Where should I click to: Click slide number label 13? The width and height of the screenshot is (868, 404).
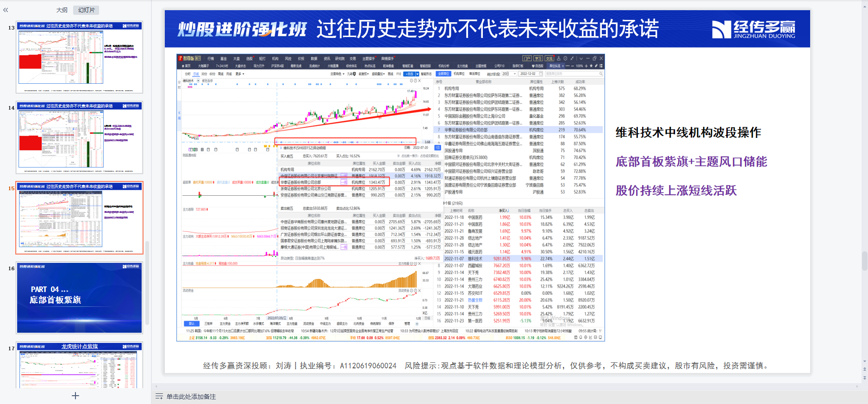tap(11, 28)
